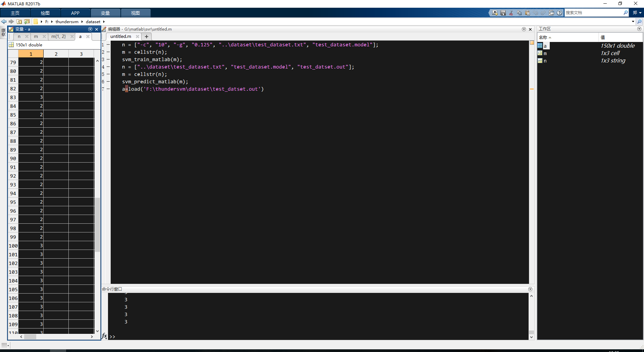Image resolution: width=644 pixels, height=352 pixels.
Task: Switch to the 绘图 ribbon tab
Action: click(x=45, y=13)
